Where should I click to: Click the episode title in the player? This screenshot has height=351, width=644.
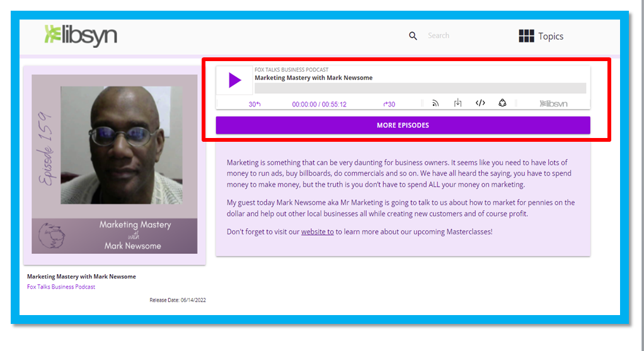point(313,78)
